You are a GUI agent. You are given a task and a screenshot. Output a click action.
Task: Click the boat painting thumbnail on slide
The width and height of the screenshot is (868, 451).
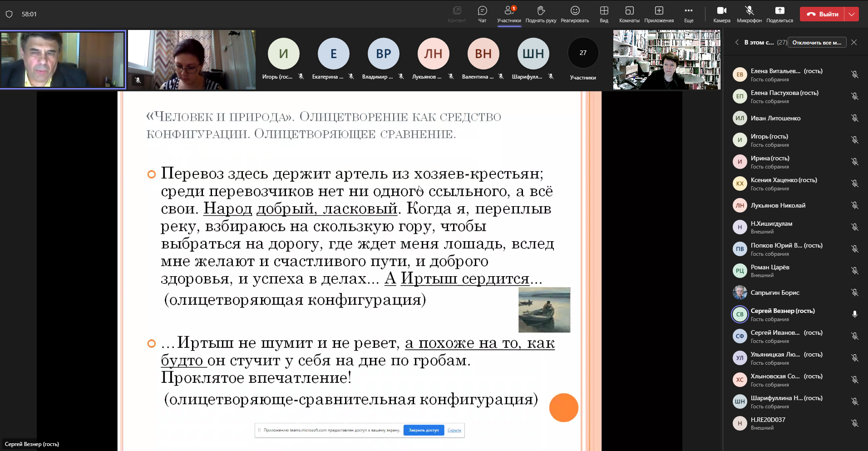[544, 310]
